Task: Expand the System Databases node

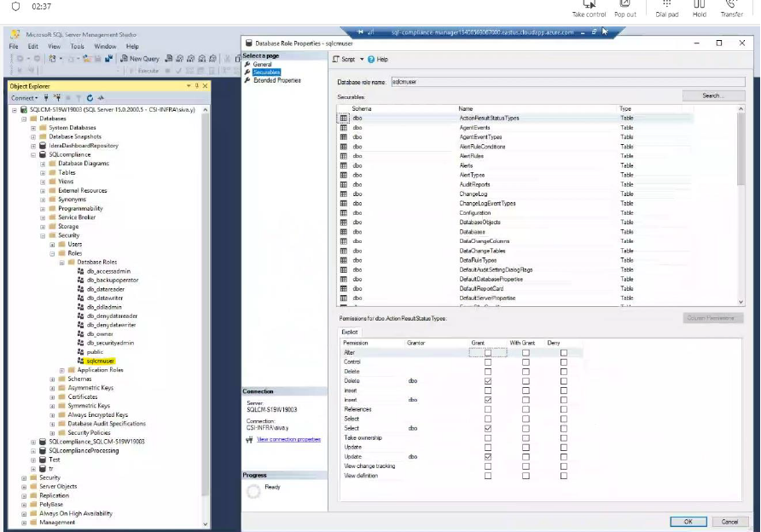Action: [33, 128]
